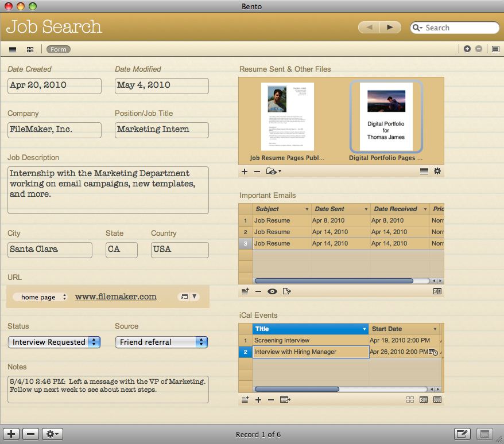
Task: Click the gear action menu in bottom bar
Action: 53,434
